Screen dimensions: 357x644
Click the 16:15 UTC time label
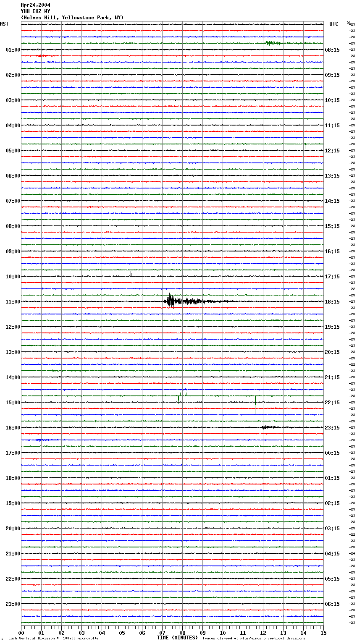point(332,251)
